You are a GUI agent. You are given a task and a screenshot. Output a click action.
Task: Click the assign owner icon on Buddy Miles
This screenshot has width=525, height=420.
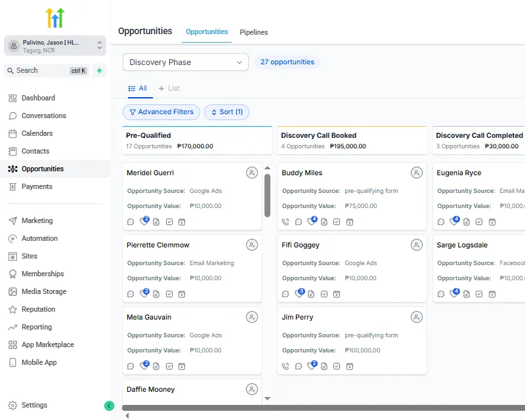click(417, 173)
